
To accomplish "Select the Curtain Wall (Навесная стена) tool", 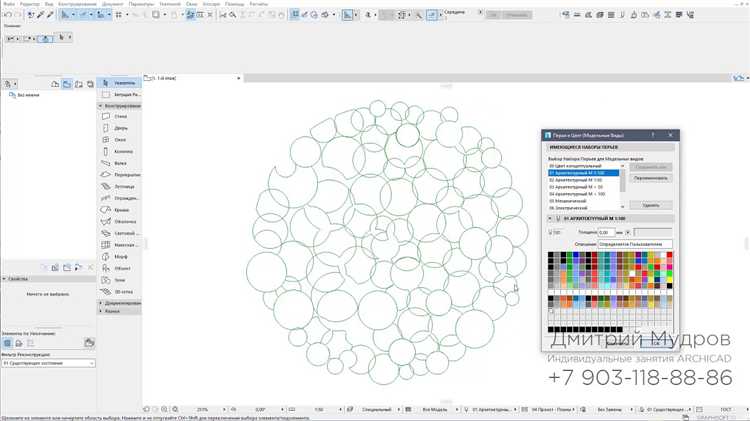I will click(x=119, y=245).
